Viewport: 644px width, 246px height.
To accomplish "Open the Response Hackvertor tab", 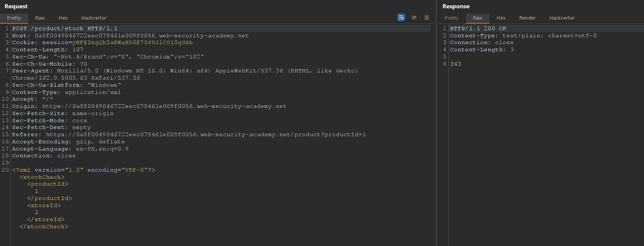I will pyautogui.click(x=562, y=18).
